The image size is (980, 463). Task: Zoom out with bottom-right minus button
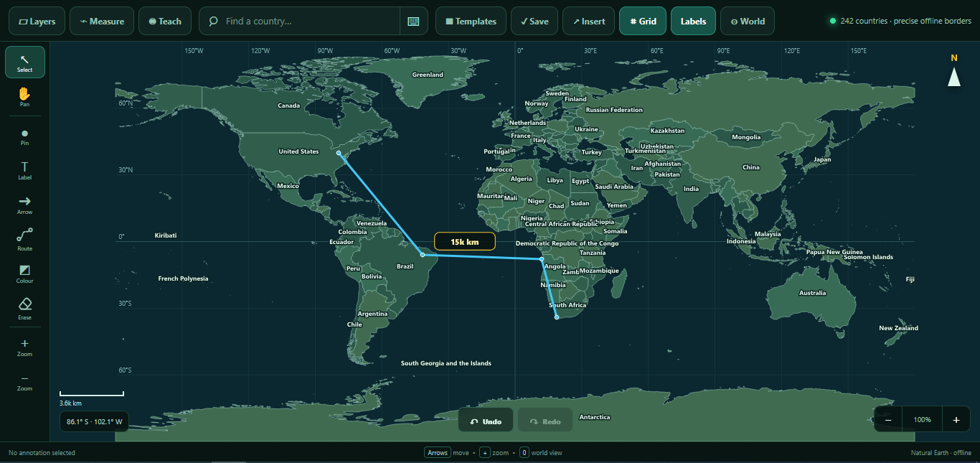pyautogui.click(x=888, y=420)
